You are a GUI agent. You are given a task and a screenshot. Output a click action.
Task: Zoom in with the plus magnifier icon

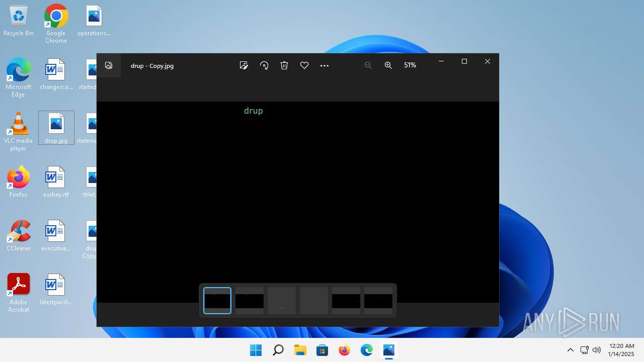pos(388,65)
